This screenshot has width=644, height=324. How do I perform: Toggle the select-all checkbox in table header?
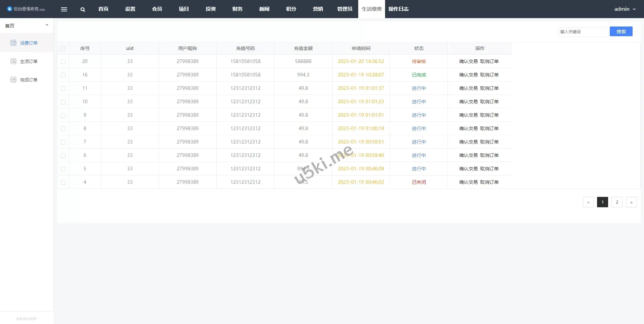click(63, 49)
